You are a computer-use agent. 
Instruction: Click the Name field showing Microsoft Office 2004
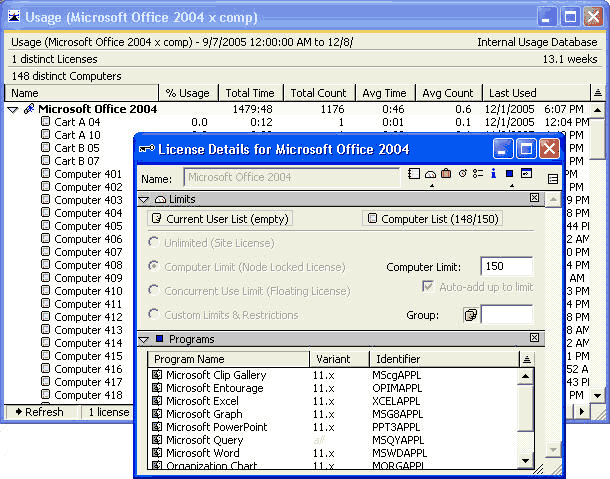pyautogui.click(x=291, y=177)
